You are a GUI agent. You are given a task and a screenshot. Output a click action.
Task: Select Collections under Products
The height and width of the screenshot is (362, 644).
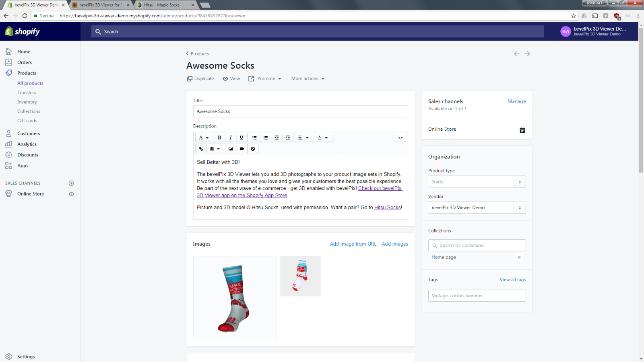(x=29, y=111)
